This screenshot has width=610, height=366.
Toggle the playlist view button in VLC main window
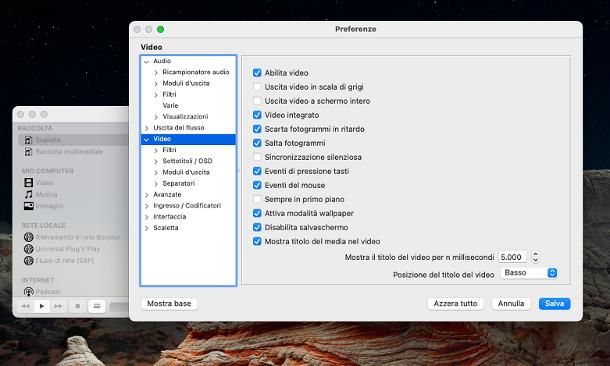click(97, 306)
